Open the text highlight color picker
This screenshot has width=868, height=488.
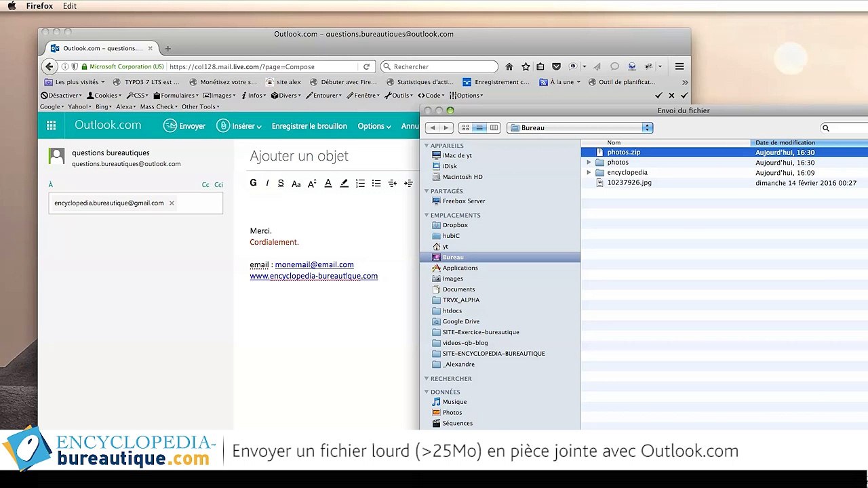click(344, 183)
